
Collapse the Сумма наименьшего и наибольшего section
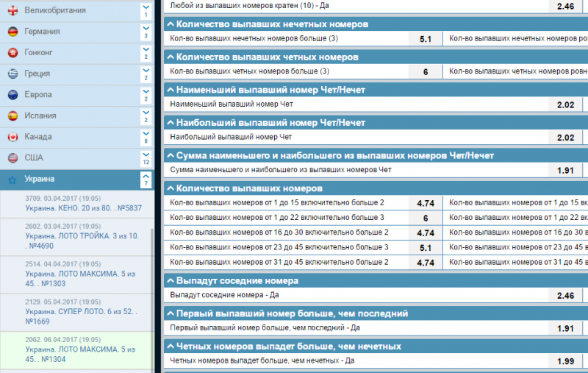click(x=171, y=155)
